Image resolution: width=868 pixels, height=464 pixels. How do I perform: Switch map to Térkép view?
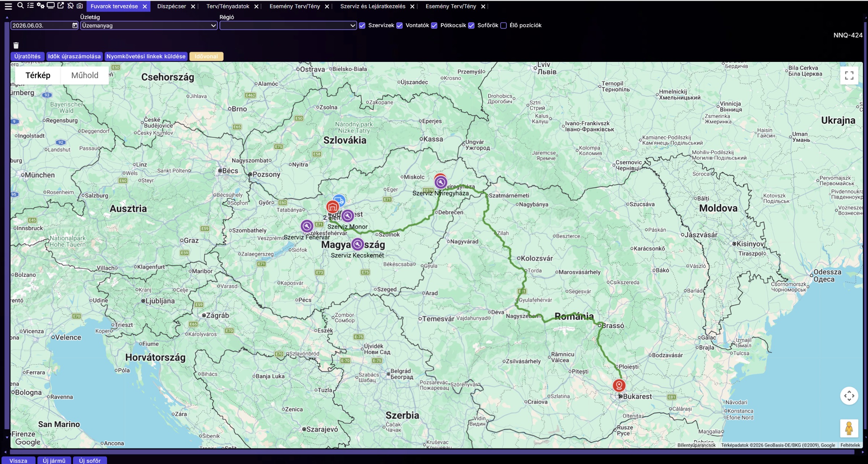(38, 75)
